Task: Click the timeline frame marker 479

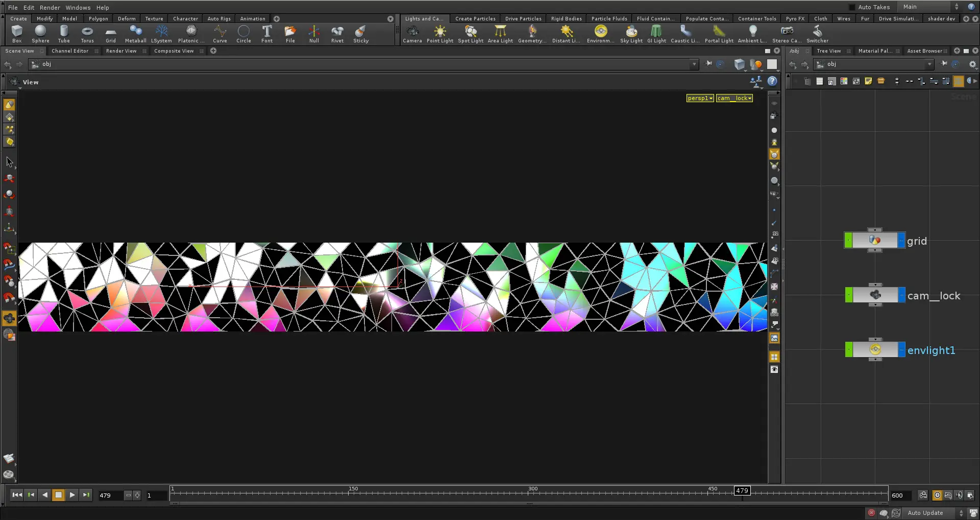Action: pyautogui.click(x=742, y=491)
